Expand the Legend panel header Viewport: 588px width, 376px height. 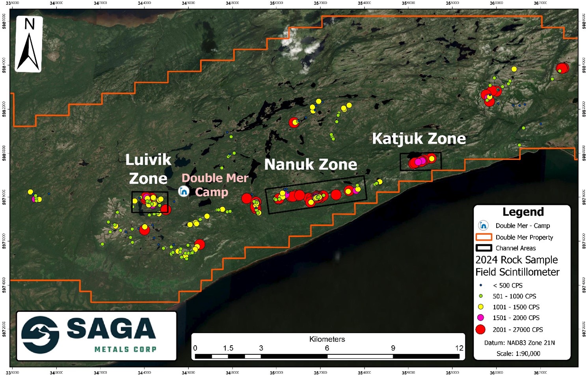coord(523,212)
